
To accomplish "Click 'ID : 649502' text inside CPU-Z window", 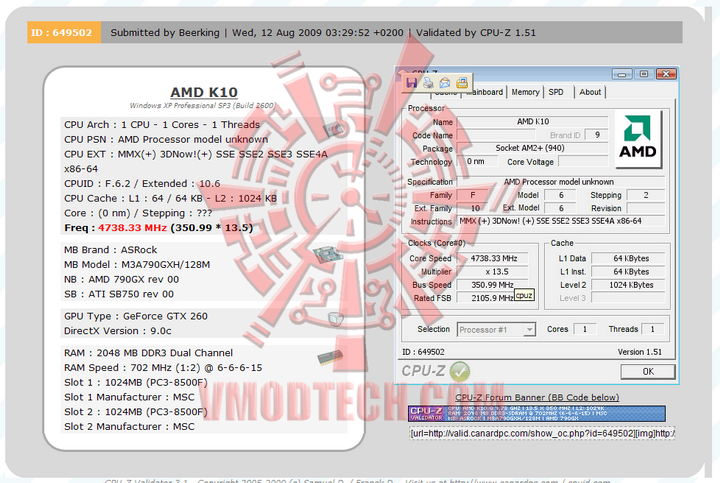I will [x=423, y=352].
